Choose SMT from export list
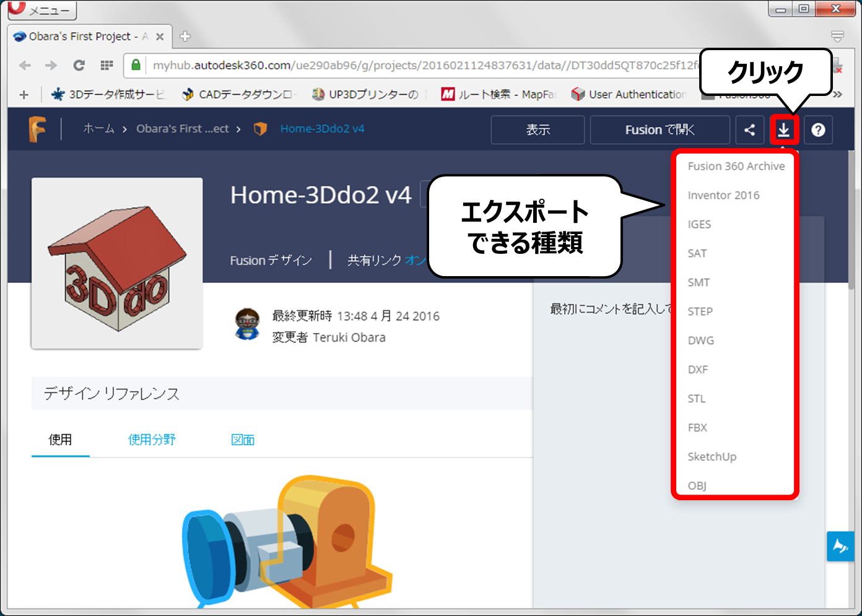This screenshot has width=862, height=616. click(699, 282)
